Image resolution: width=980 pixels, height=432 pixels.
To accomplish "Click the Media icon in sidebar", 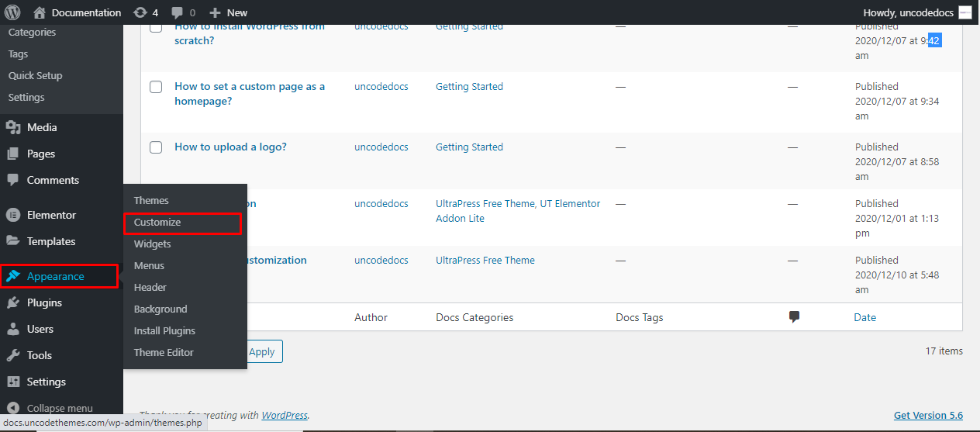I will [13, 127].
